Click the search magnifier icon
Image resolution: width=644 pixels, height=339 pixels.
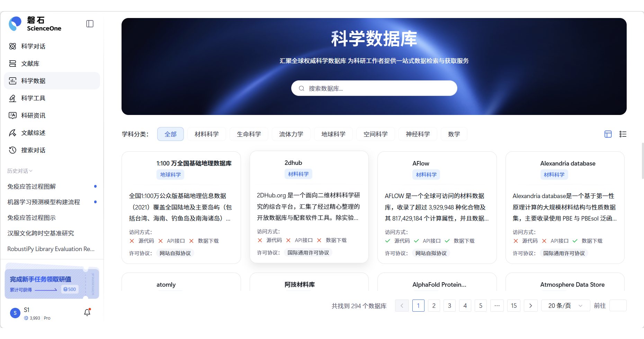(x=302, y=88)
